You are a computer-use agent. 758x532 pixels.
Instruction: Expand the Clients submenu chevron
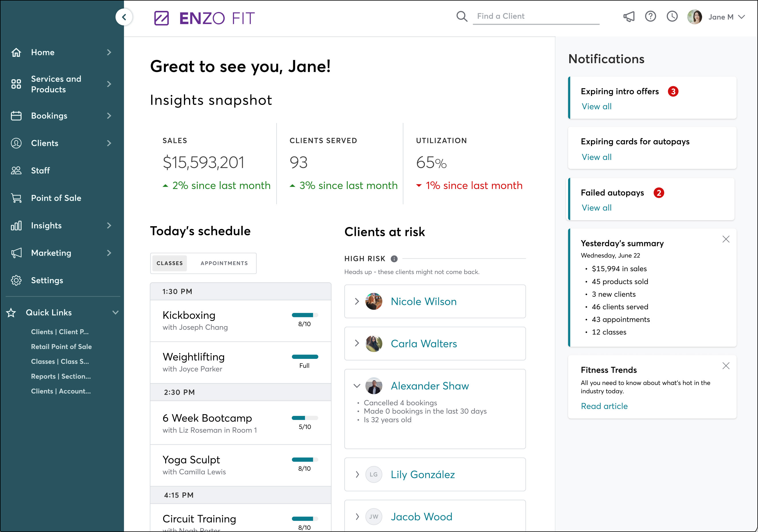click(x=109, y=143)
